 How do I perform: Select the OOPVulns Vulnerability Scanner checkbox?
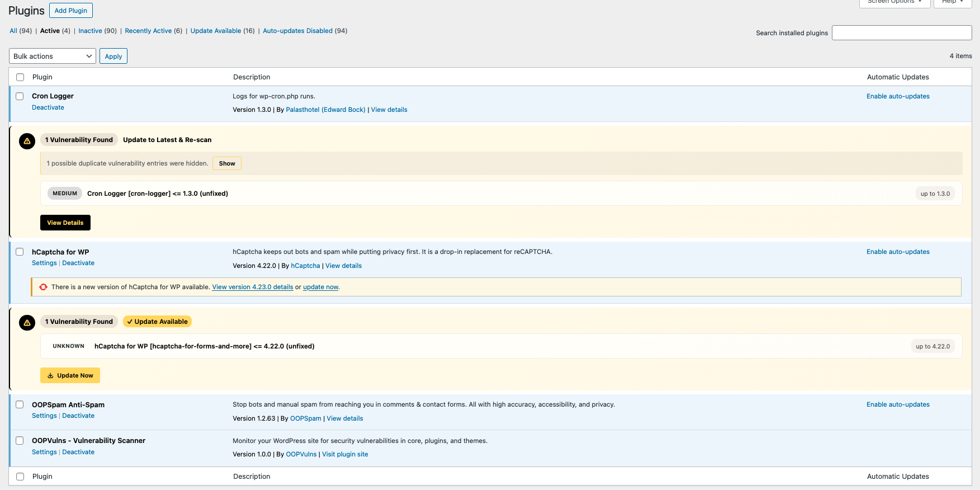pos(20,441)
